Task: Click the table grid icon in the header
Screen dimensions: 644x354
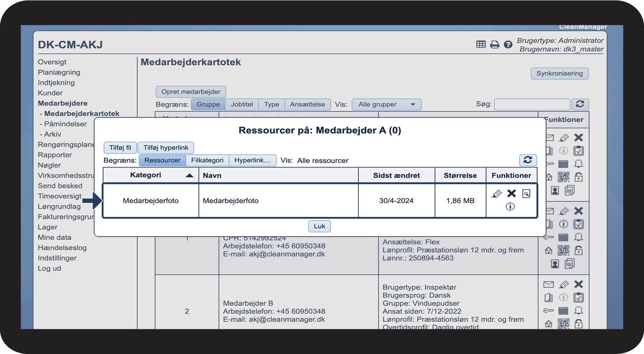Action: (x=481, y=44)
